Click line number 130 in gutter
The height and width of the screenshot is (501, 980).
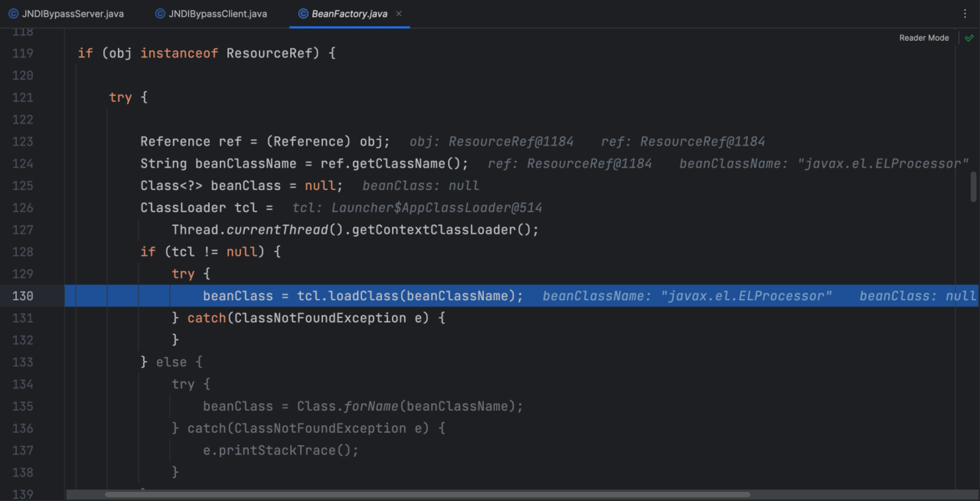tap(23, 296)
